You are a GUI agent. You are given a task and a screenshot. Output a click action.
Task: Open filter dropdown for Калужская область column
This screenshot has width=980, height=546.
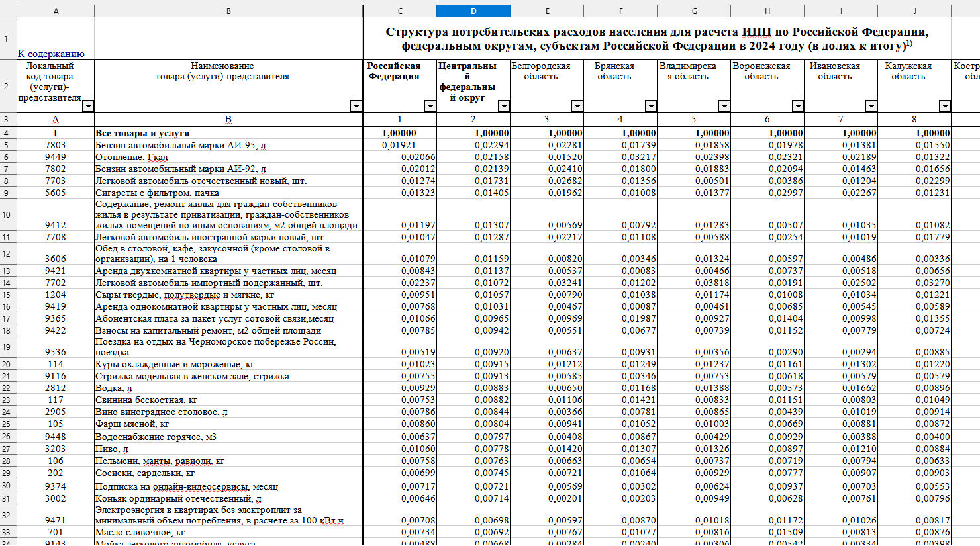(x=945, y=106)
